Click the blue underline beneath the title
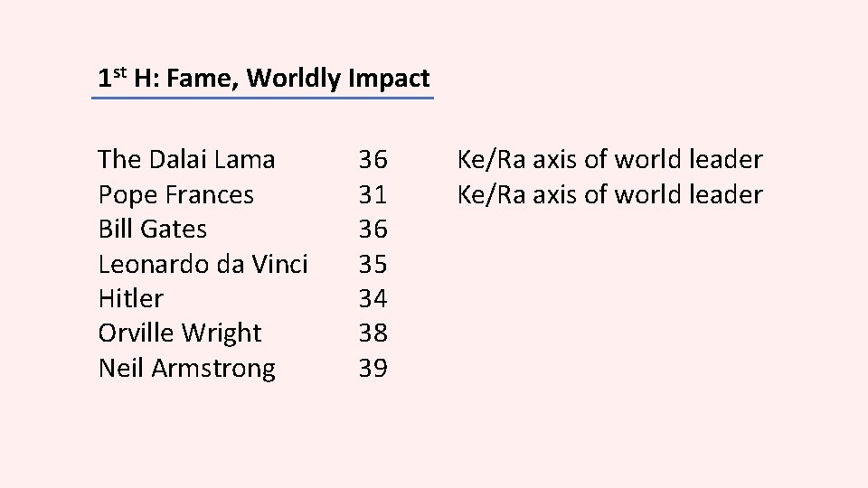Screen dimensions: 868x488 point(262,98)
